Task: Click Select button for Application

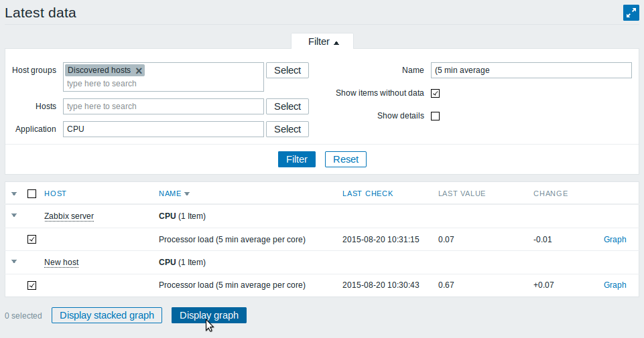Action: coord(287,129)
